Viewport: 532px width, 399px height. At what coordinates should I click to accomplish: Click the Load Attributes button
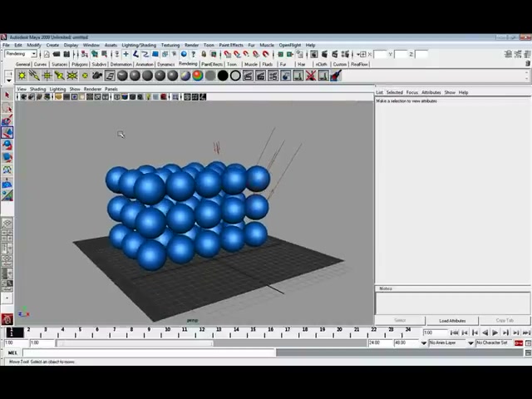click(x=452, y=321)
